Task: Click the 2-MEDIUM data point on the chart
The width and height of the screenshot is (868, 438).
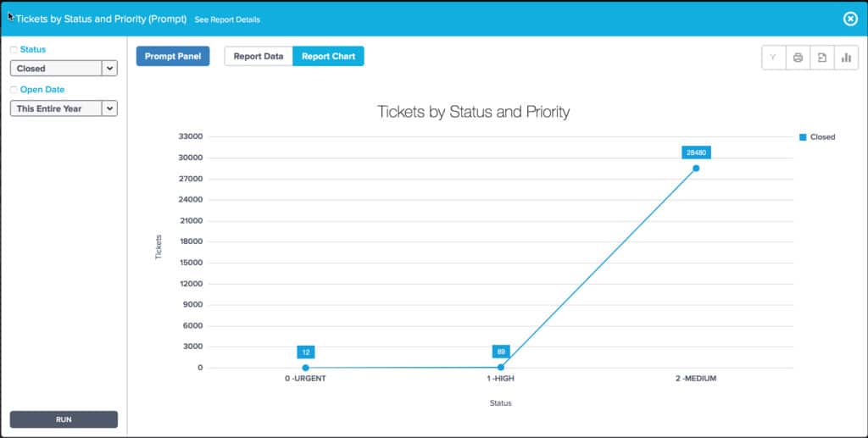Action: [x=696, y=168]
